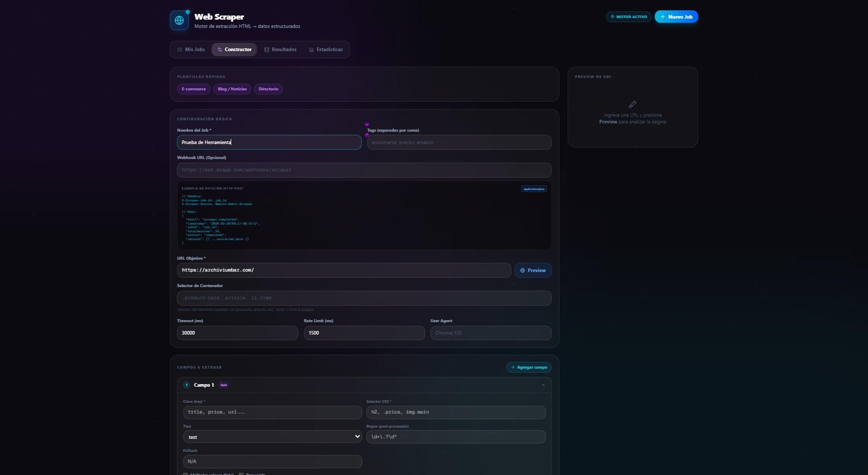Apply the E-commerce quick template
The image size is (868, 475).
point(194,89)
